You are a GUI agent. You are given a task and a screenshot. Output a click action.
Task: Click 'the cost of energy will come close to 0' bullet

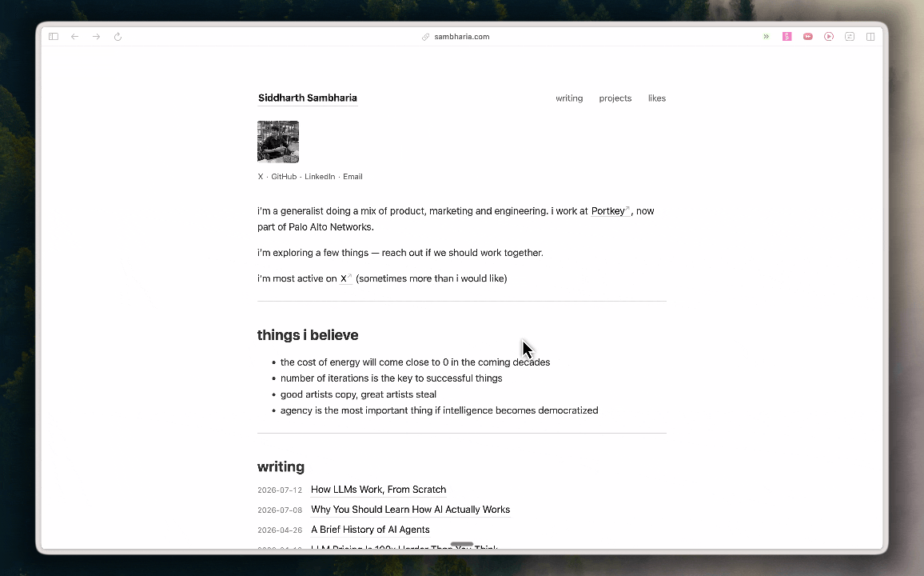[x=416, y=362]
